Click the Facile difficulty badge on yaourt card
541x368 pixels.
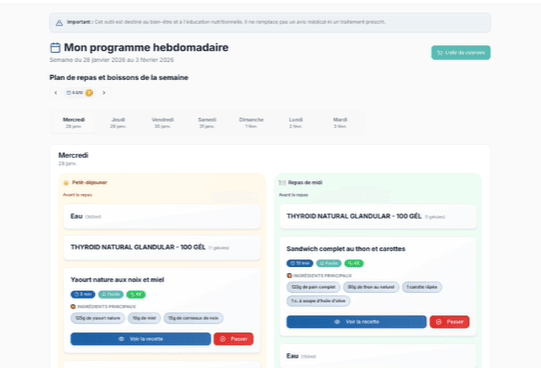111,295
